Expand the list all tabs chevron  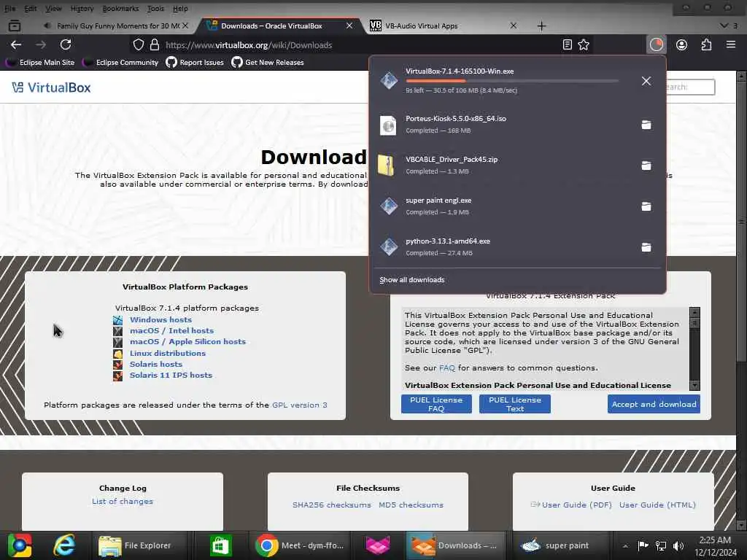pos(724,26)
